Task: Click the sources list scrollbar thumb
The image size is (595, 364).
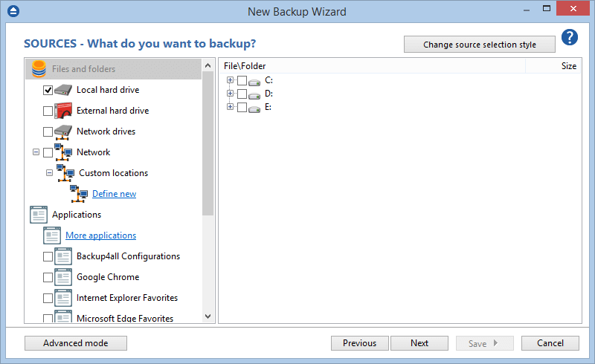Action: (208, 143)
